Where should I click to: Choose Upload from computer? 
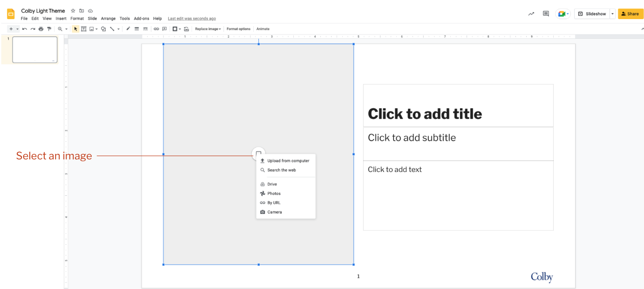[x=286, y=161]
